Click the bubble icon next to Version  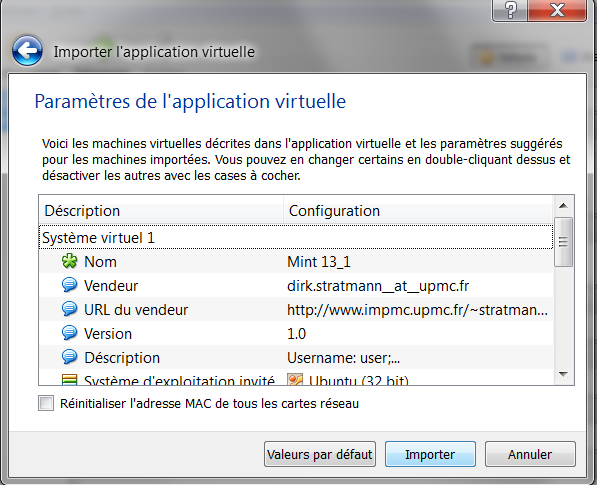click(x=69, y=333)
